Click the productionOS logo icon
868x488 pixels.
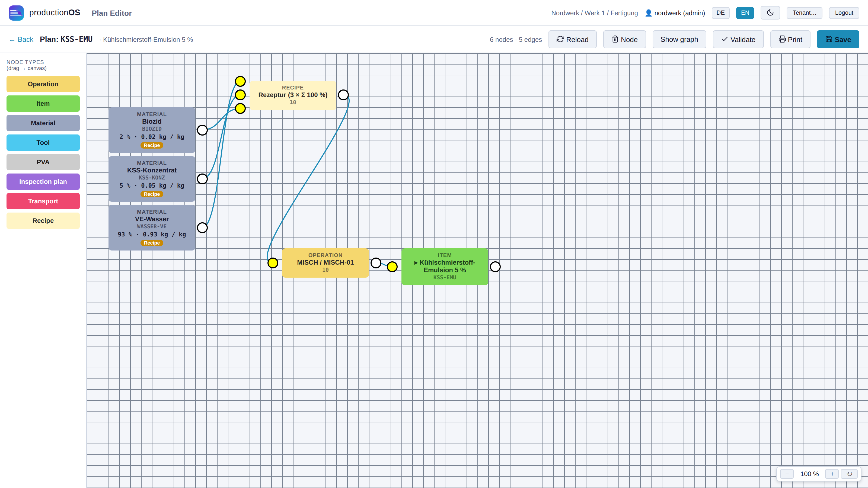point(16,13)
